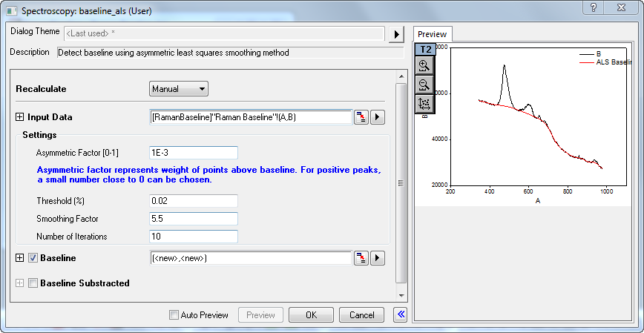
Task: Select the Preview tab
Action: 432,34
